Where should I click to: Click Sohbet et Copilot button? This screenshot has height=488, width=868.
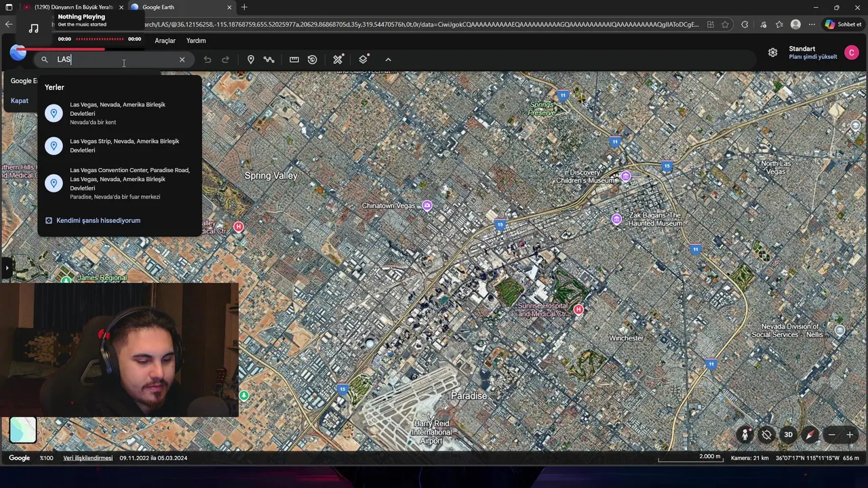[x=843, y=24]
